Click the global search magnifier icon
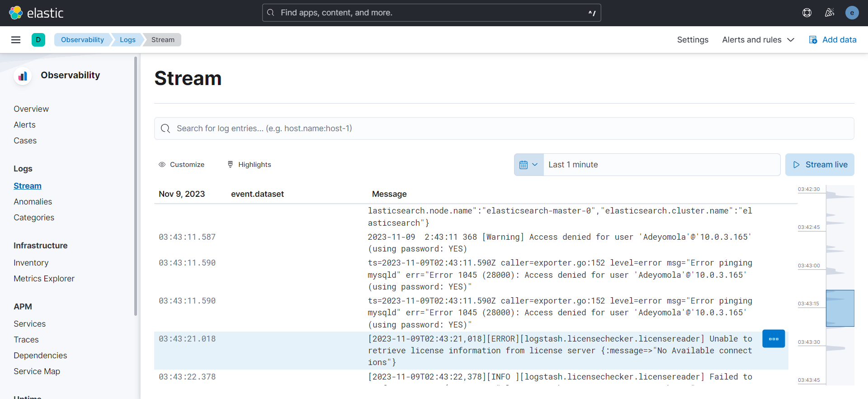The width and height of the screenshot is (868, 399). (271, 13)
